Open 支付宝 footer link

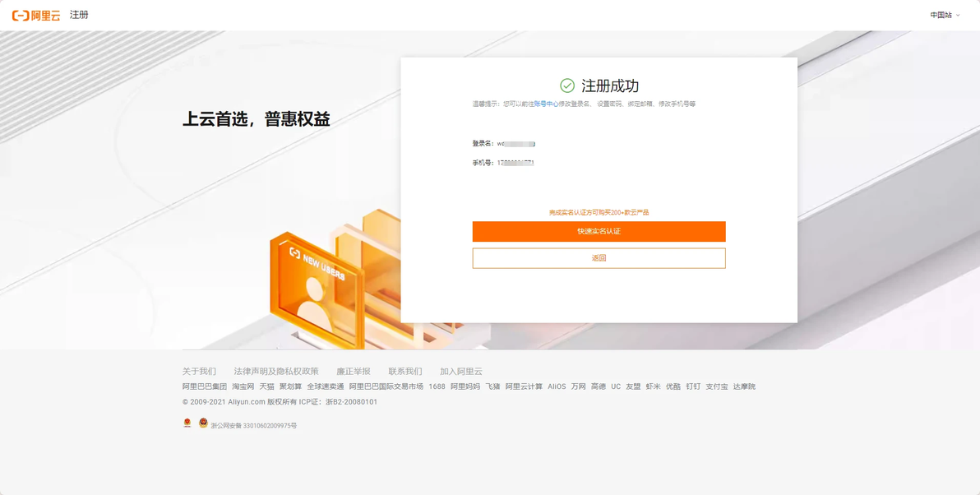(717, 387)
